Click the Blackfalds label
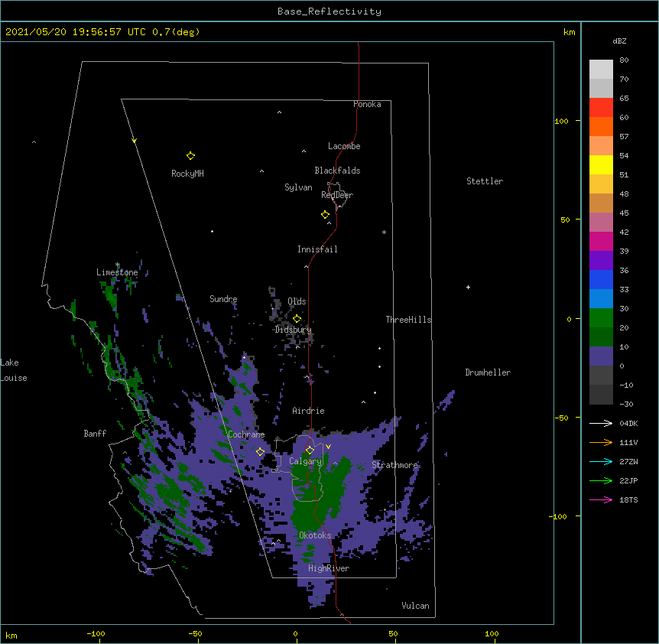Viewport: 659px width, 644px height. pos(337,171)
